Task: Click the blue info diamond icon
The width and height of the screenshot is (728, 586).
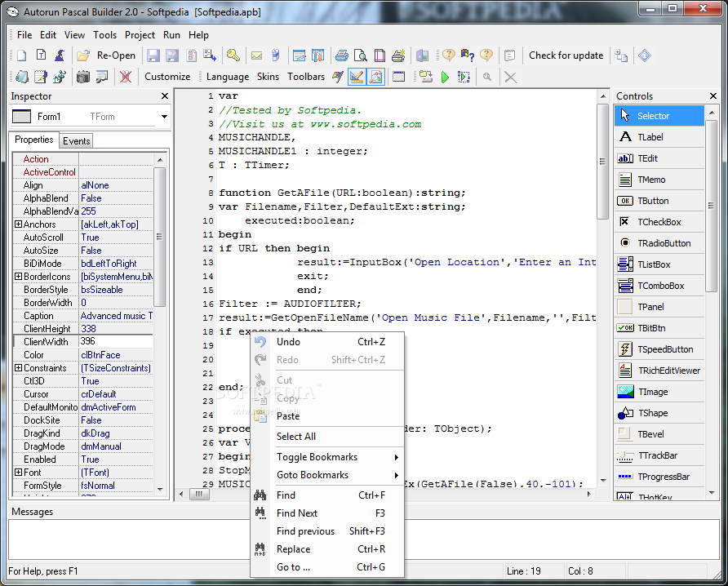Action: 645,55
